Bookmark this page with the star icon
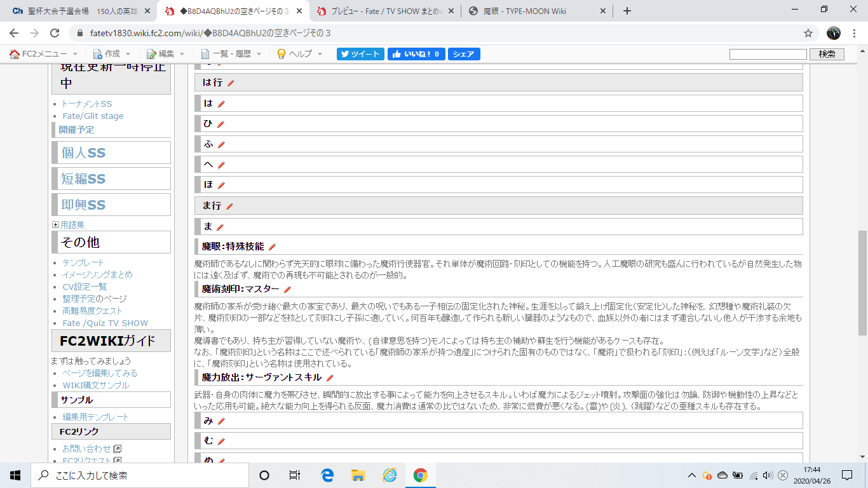 point(808,33)
